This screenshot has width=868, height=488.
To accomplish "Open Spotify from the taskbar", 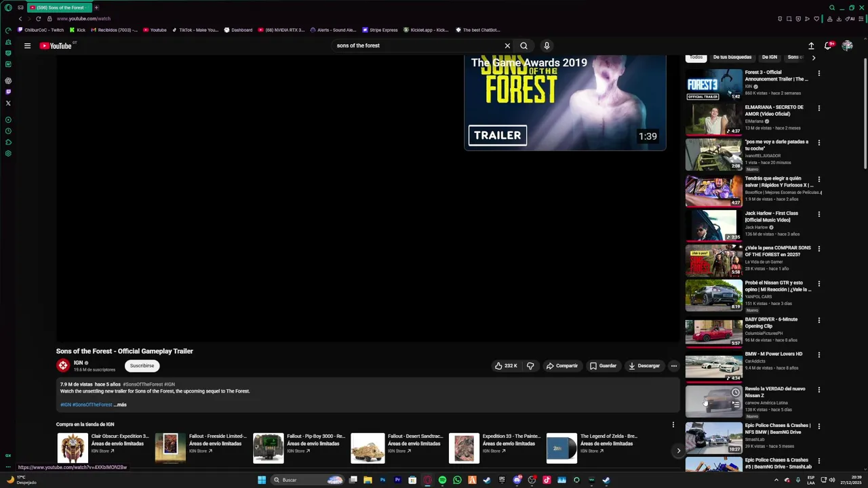I will (442, 480).
